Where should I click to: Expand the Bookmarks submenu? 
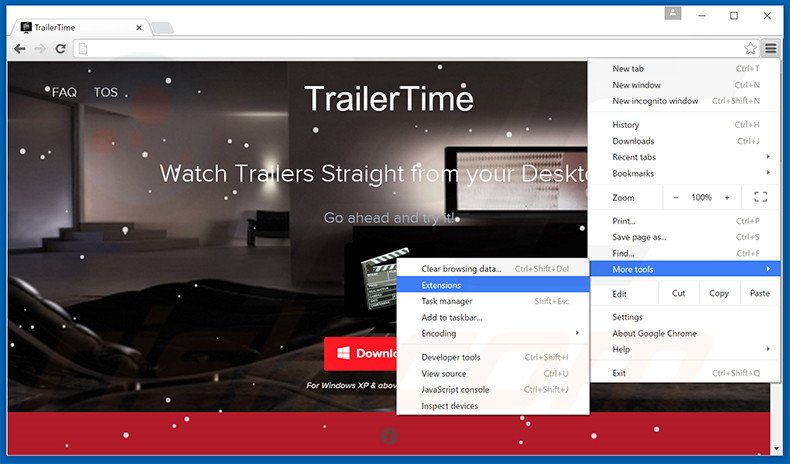click(684, 173)
